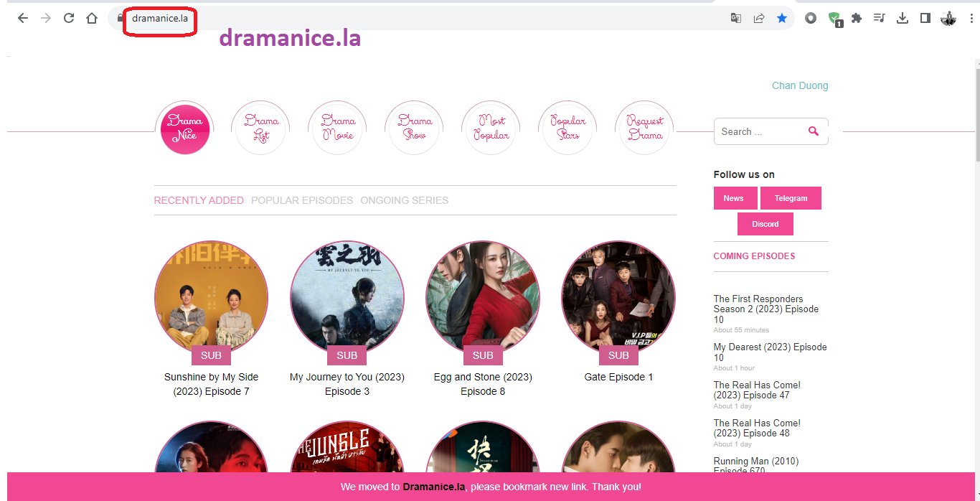Switch to the Ongoing Series tab
Viewport: 980px width, 501px height.
pyautogui.click(x=404, y=200)
